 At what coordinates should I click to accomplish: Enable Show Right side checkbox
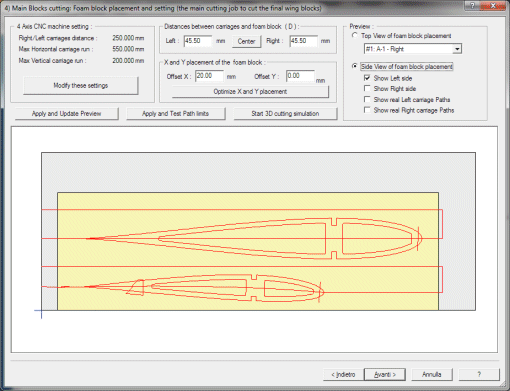367,89
